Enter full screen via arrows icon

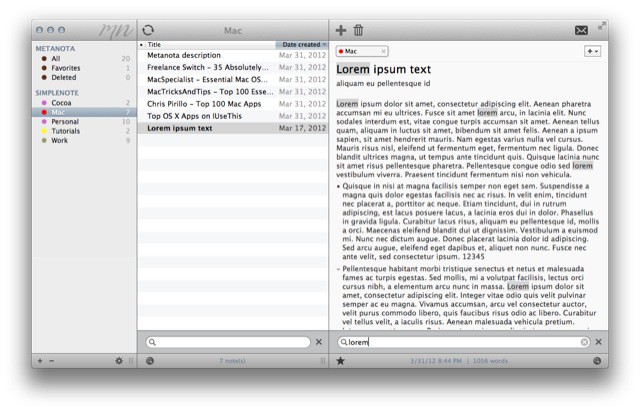(602, 26)
